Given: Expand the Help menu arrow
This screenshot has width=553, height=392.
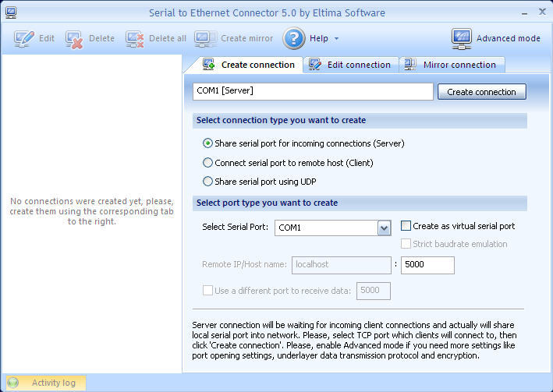Looking at the screenshot, I should pos(336,38).
